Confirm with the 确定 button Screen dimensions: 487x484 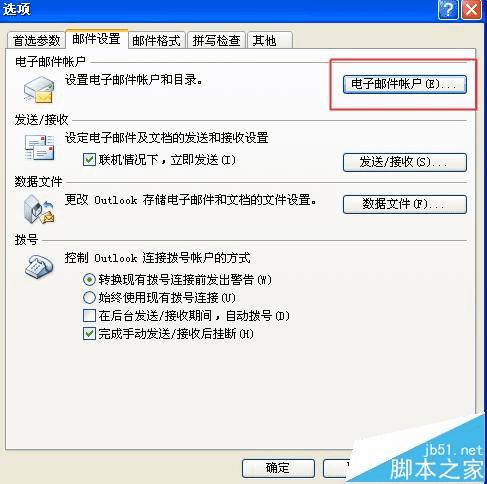pos(278,468)
